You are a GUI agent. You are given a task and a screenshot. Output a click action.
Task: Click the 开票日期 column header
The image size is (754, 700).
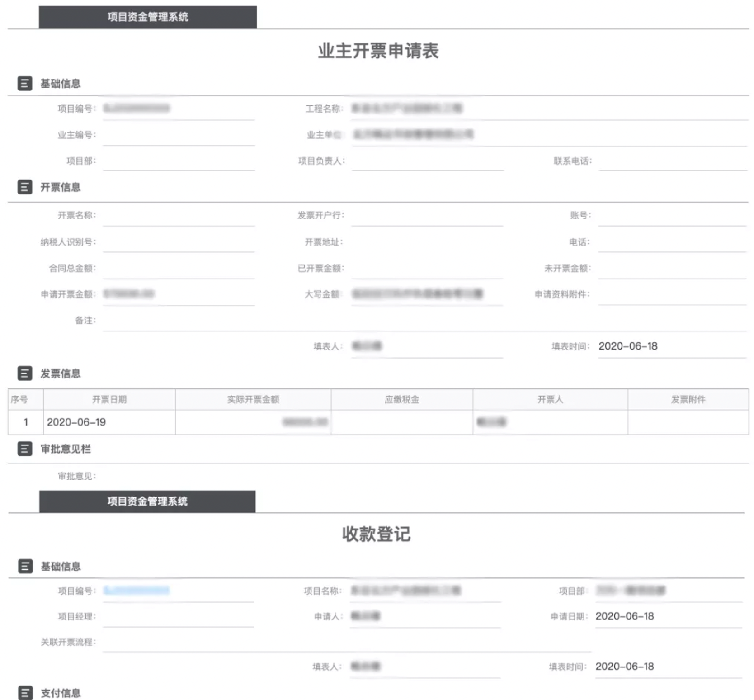[x=109, y=400]
